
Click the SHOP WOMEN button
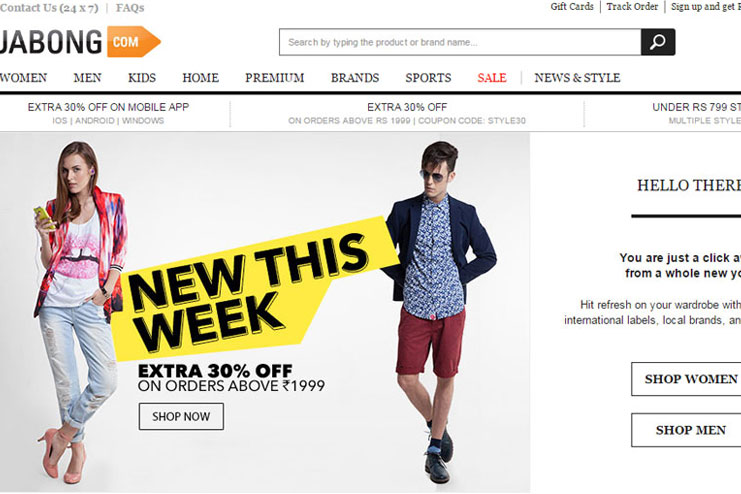pyautogui.click(x=686, y=379)
